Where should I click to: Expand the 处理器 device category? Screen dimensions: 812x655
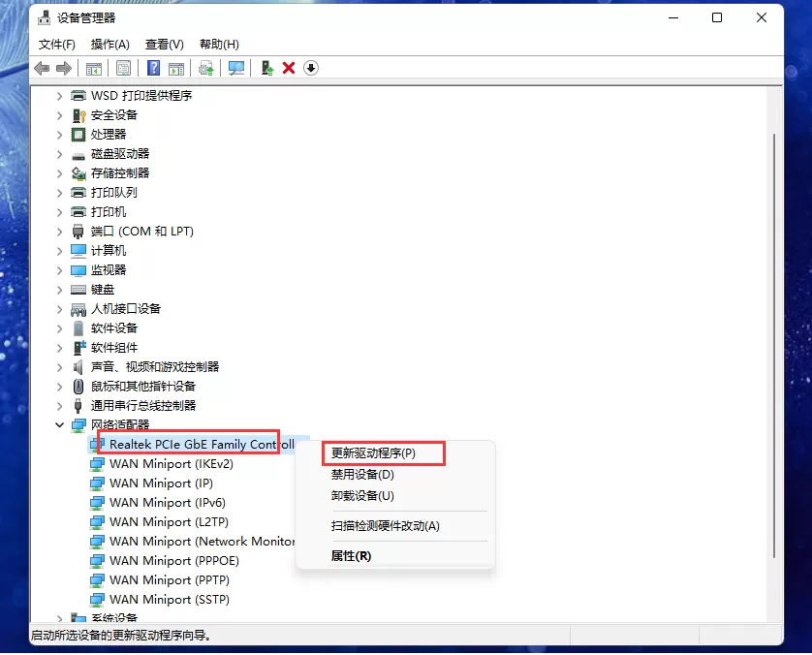click(x=60, y=134)
